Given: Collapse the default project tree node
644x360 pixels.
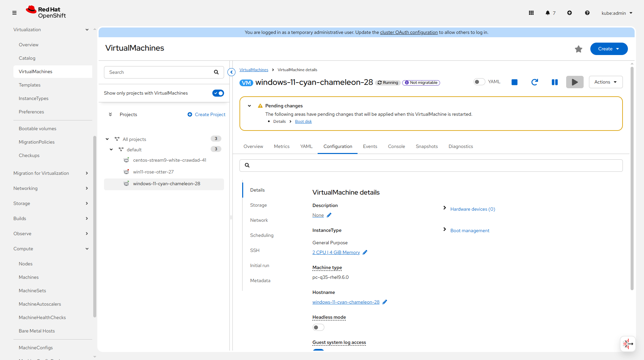Looking at the screenshot, I should 111,150.
